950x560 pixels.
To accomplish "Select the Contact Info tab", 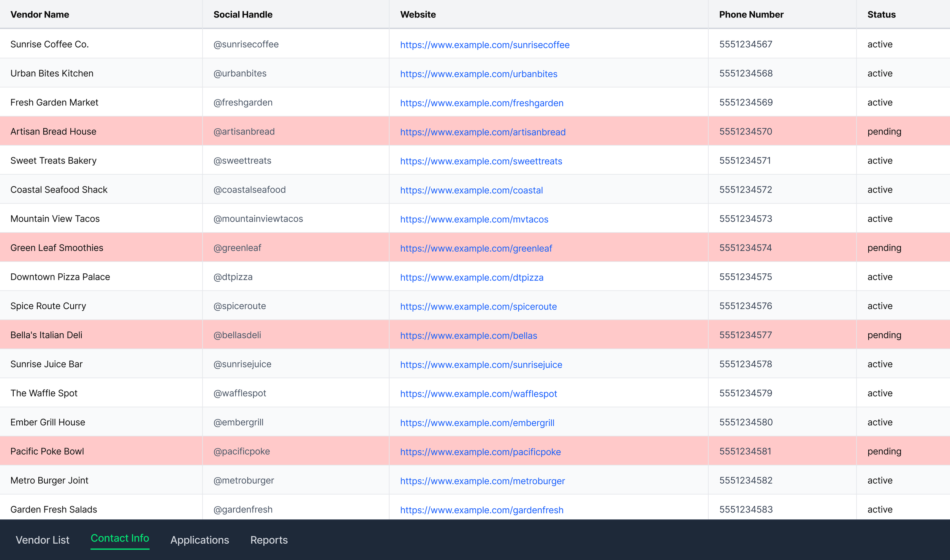I will click(120, 538).
